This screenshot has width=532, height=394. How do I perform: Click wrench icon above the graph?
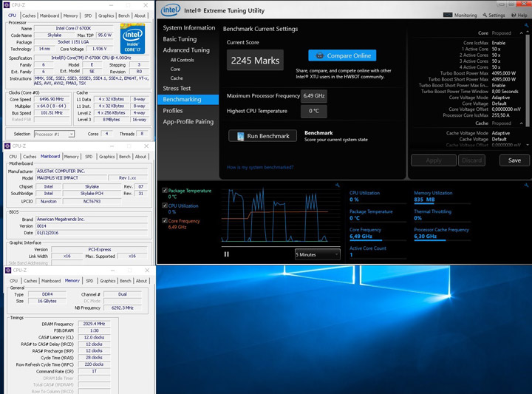coord(337,185)
